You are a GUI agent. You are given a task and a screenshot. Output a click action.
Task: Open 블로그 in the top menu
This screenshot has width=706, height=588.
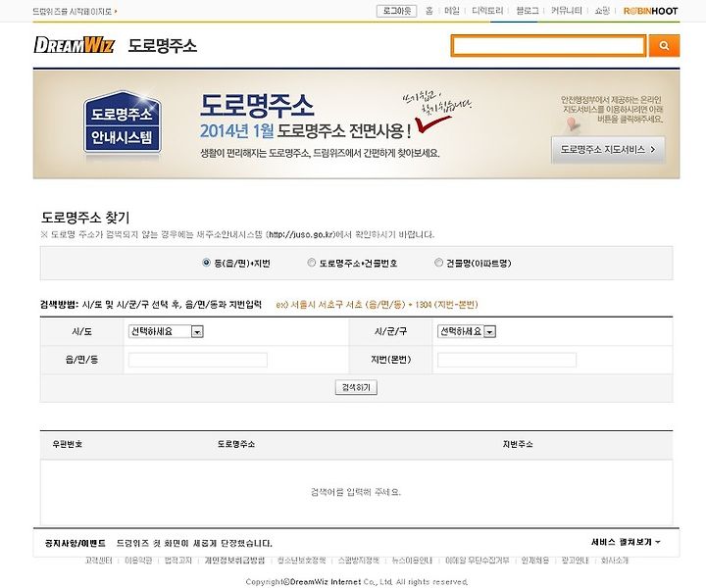(x=528, y=11)
